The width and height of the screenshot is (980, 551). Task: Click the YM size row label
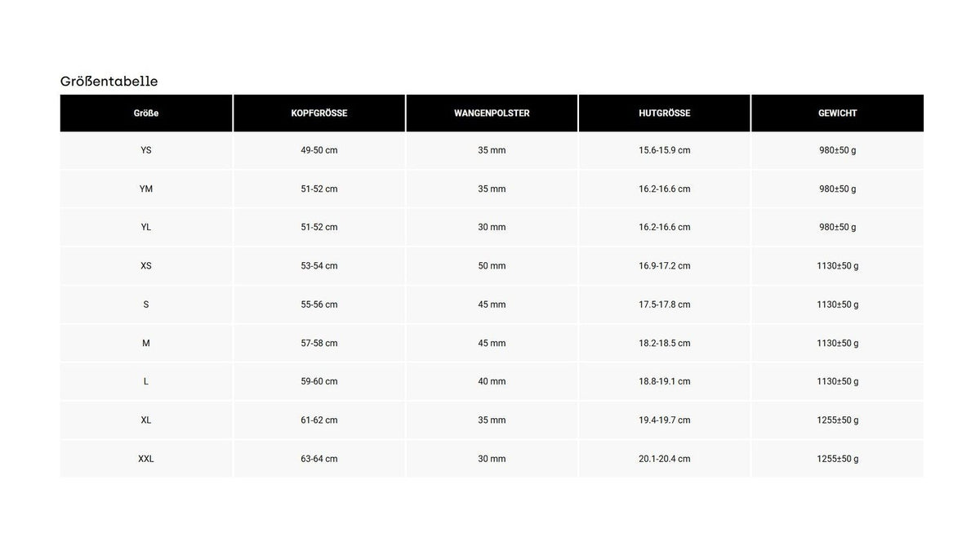click(146, 189)
